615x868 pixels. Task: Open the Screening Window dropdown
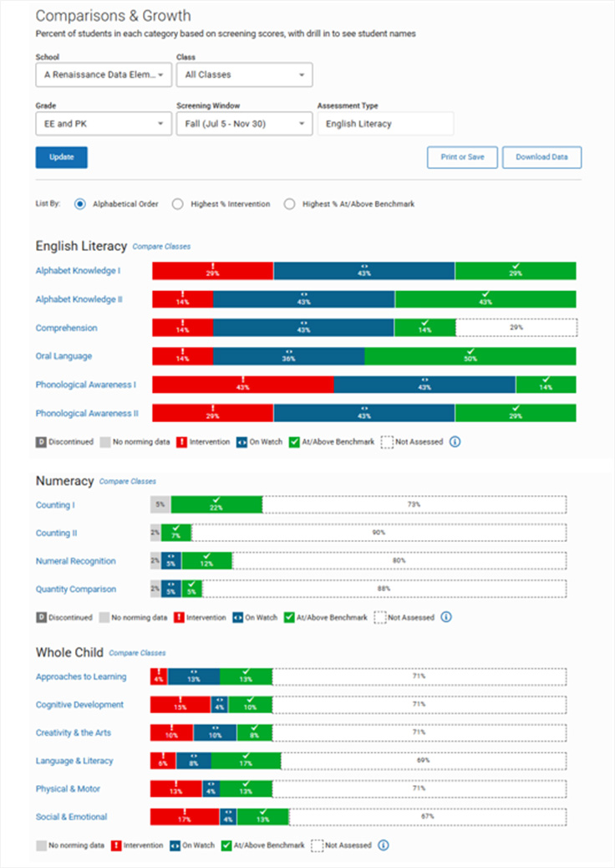(x=245, y=124)
